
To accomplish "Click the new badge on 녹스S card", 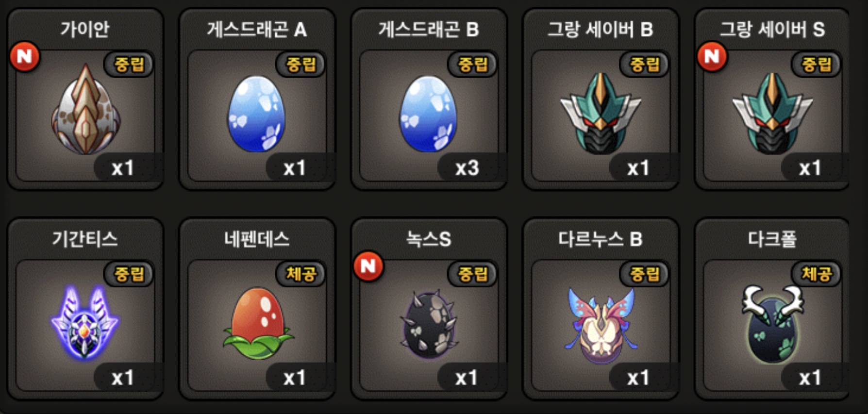I will point(368,266).
